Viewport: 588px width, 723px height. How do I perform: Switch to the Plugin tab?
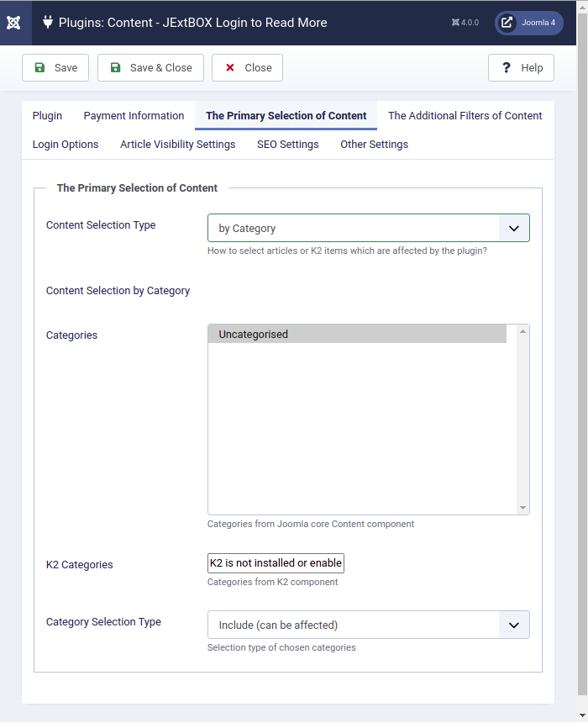pos(47,116)
